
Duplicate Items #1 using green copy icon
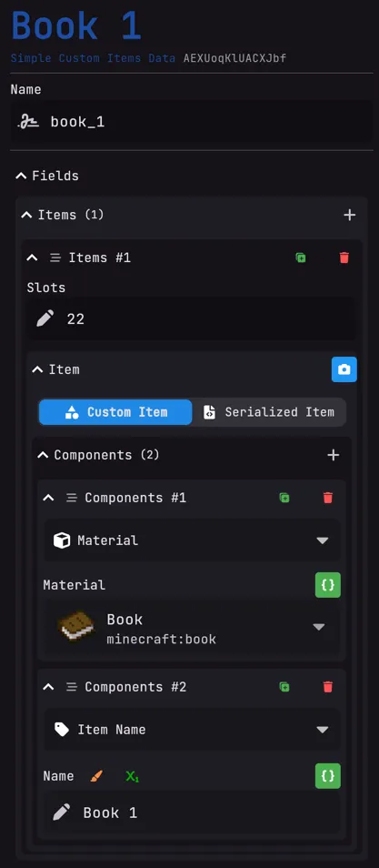coord(301,257)
